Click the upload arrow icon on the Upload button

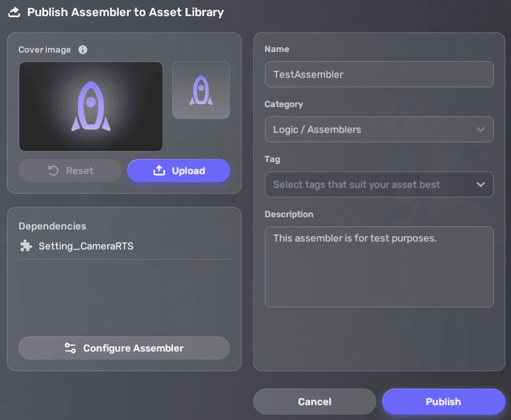[159, 171]
